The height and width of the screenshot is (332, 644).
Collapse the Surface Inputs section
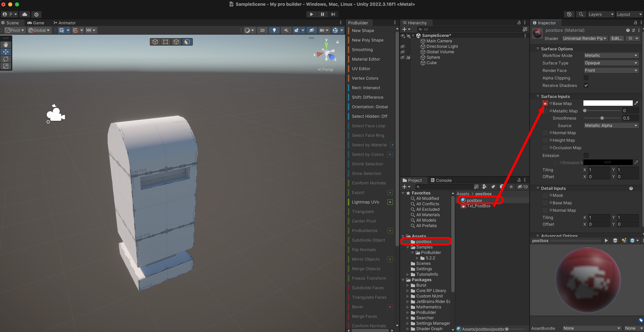pos(538,96)
